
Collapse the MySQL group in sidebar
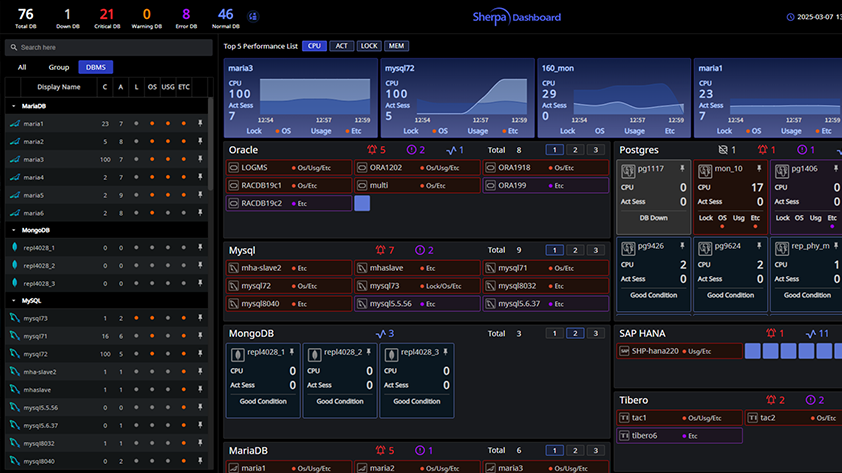click(x=13, y=301)
